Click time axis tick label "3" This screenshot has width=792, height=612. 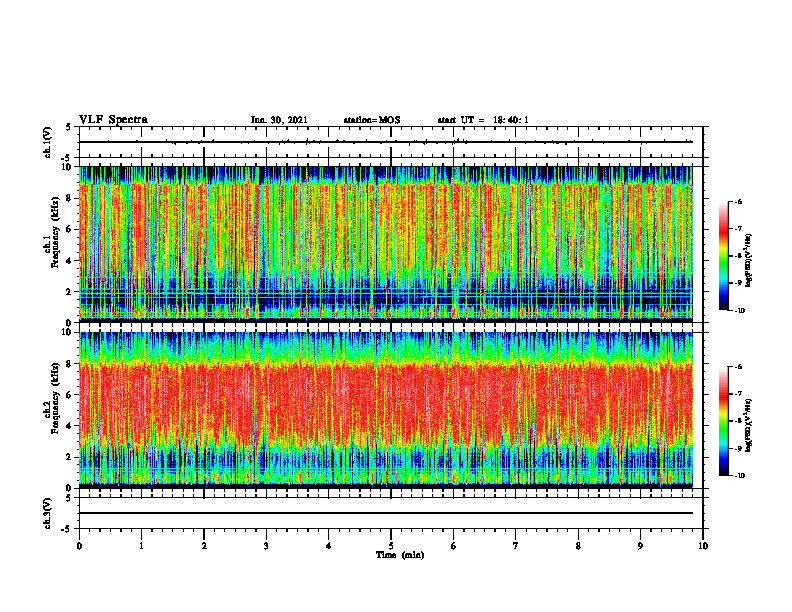[x=266, y=546]
